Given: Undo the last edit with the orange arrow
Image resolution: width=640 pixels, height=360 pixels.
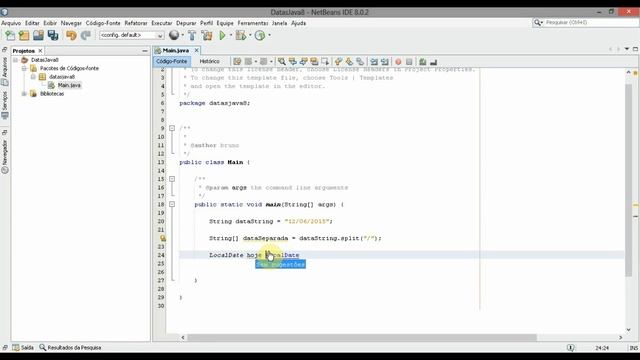Looking at the screenshot, I should tap(71, 36).
